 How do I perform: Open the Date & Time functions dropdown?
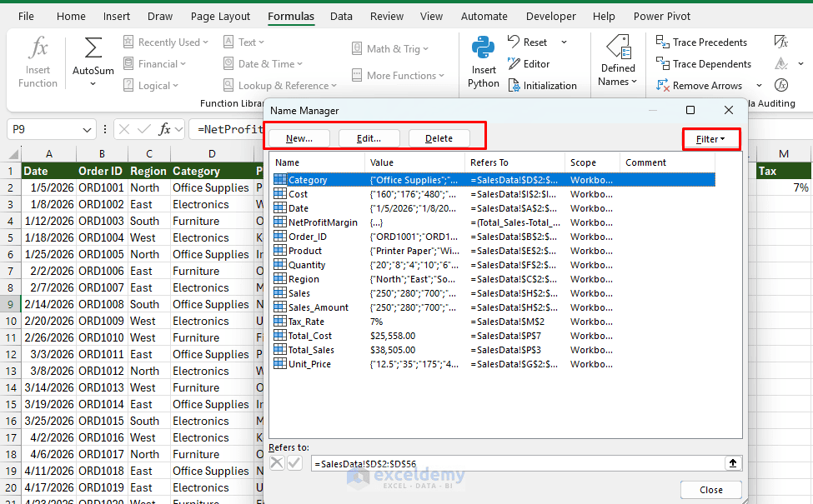click(263, 63)
